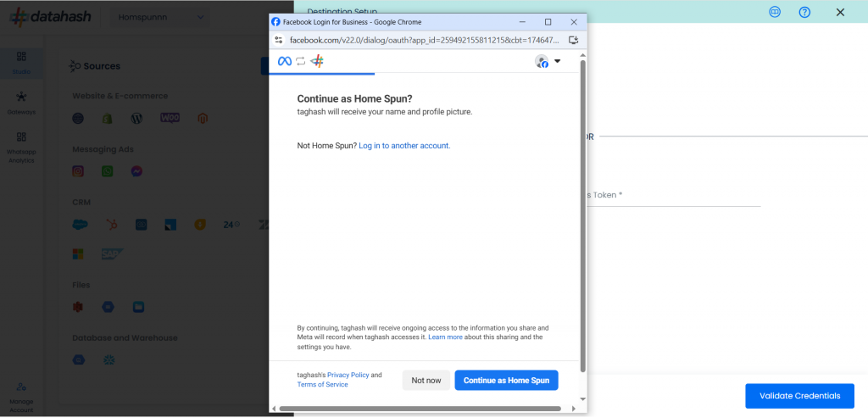Image resolution: width=868 pixels, height=418 pixels.
Task: Click the datahash hash logo in the popup header
Action: point(317,61)
